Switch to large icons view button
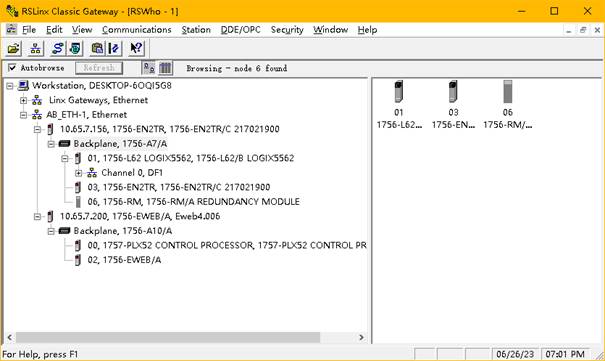Image resolution: width=605 pixels, height=361 pixels. [149, 68]
